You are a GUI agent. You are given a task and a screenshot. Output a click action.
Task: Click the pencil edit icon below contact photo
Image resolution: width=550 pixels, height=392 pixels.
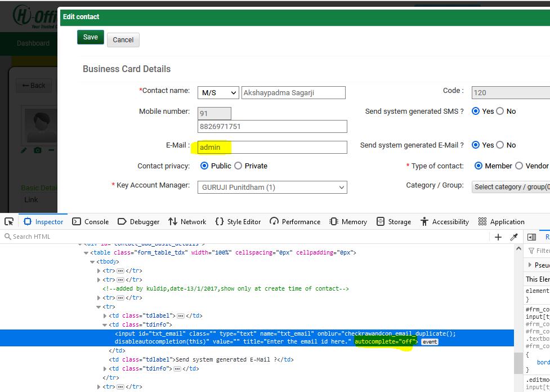coord(23,150)
